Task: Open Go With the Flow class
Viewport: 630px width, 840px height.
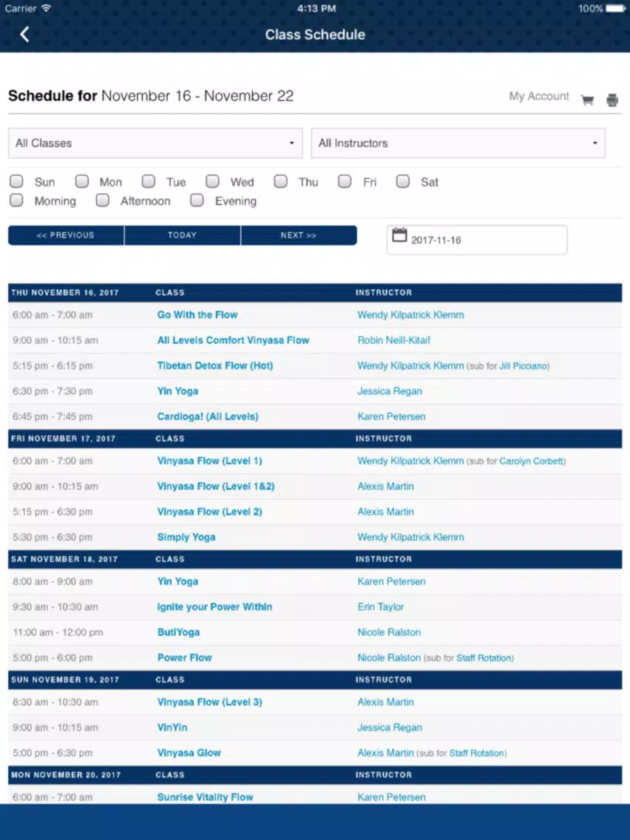Action: click(x=197, y=315)
